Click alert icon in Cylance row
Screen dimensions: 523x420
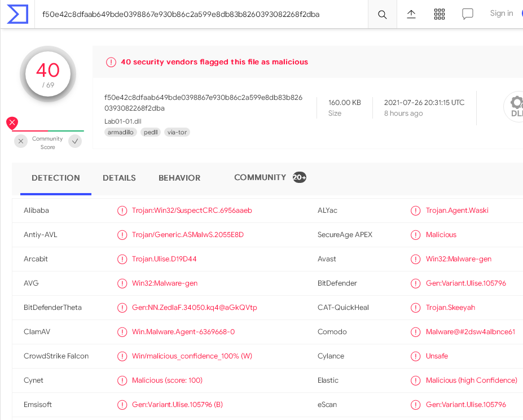point(416,356)
